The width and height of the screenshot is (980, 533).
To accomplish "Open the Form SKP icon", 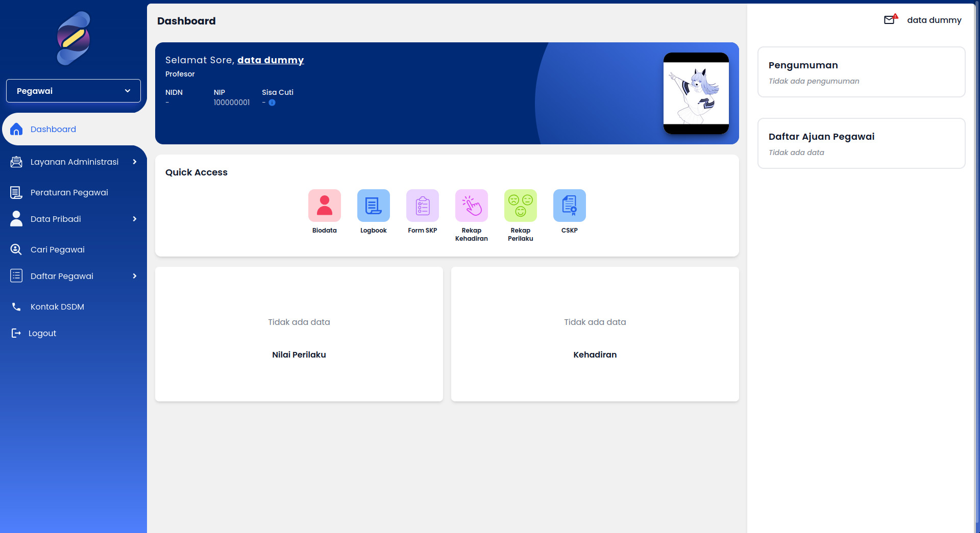I will click(423, 206).
